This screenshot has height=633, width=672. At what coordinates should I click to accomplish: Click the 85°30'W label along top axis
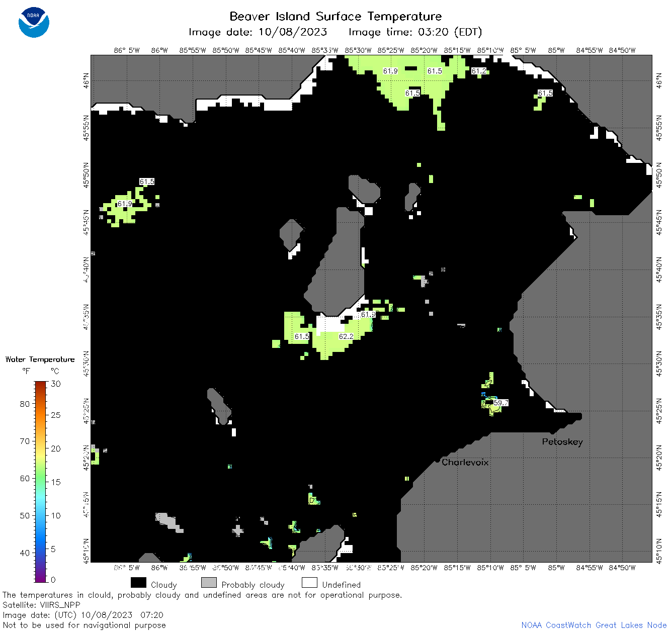point(358,50)
